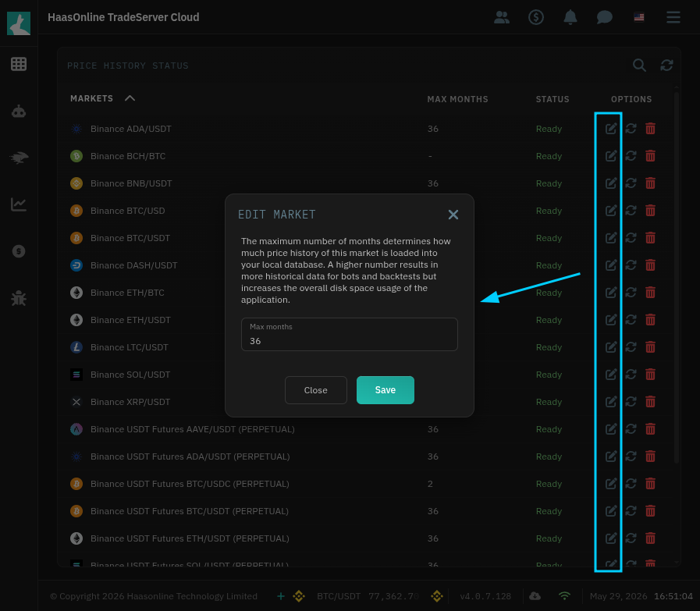
Task: Open the bots robot icon in sidebar
Action: pos(19,111)
